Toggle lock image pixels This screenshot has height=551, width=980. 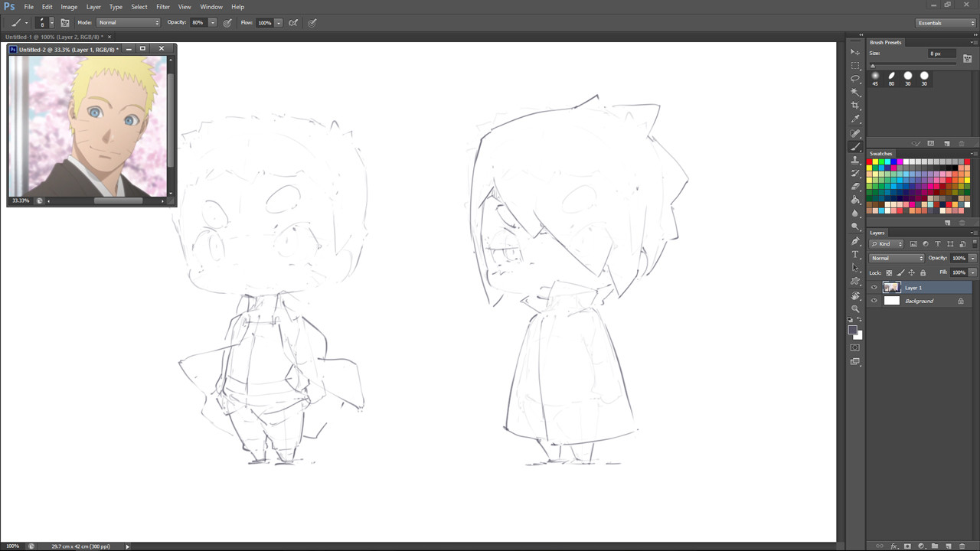point(900,272)
